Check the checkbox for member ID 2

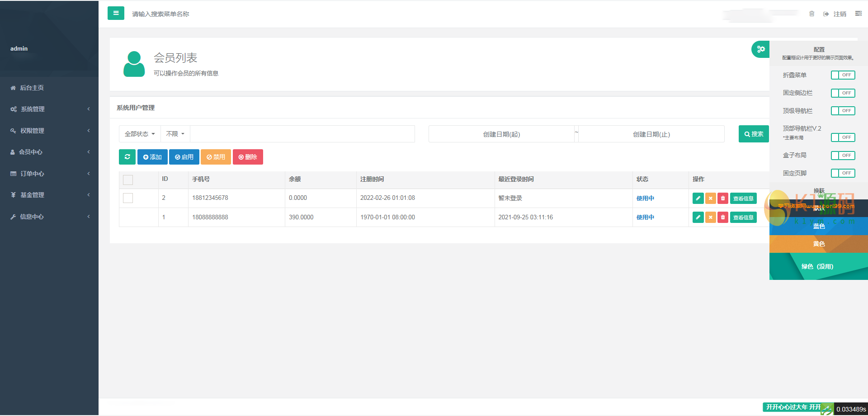point(128,198)
